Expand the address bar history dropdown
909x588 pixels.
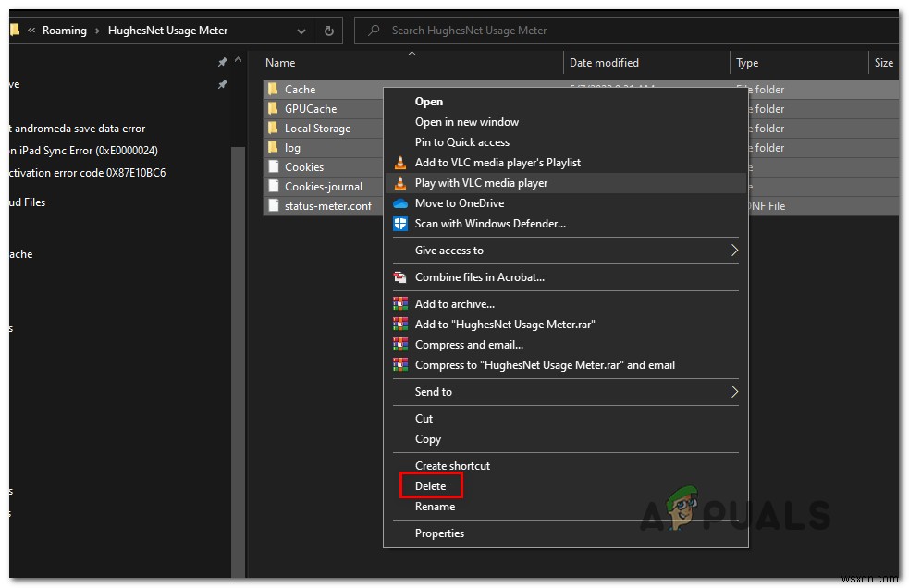pyautogui.click(x=302, y=31)
